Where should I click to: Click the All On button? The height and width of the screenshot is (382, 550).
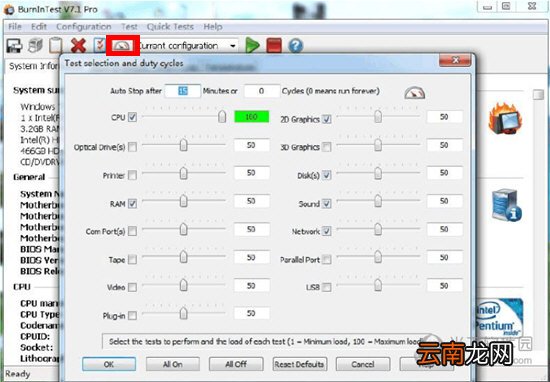coord(173,364)
